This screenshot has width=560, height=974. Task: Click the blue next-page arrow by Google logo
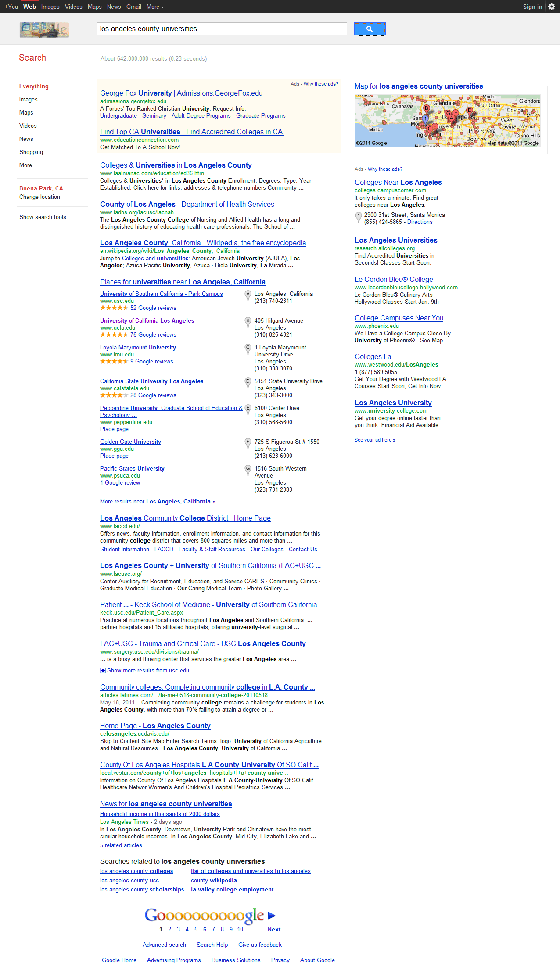click(272, 915)
